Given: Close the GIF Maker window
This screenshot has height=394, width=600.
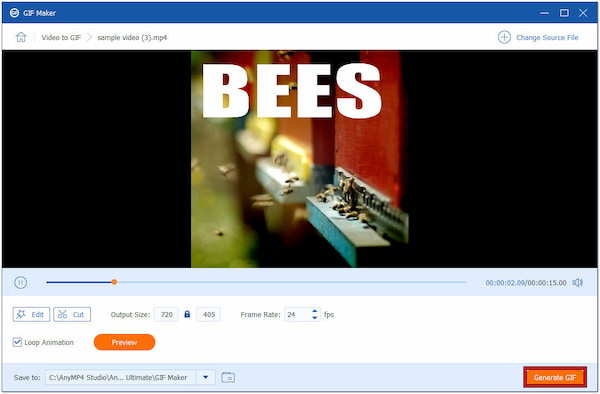Looking at the screenshot, I should pyautogui.click(x=583, y=13).
